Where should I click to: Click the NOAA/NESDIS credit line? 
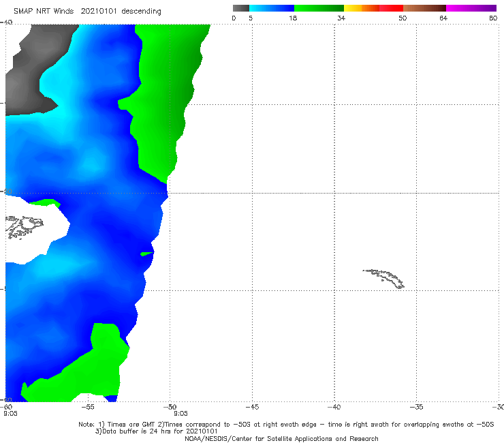pos(281,438)
